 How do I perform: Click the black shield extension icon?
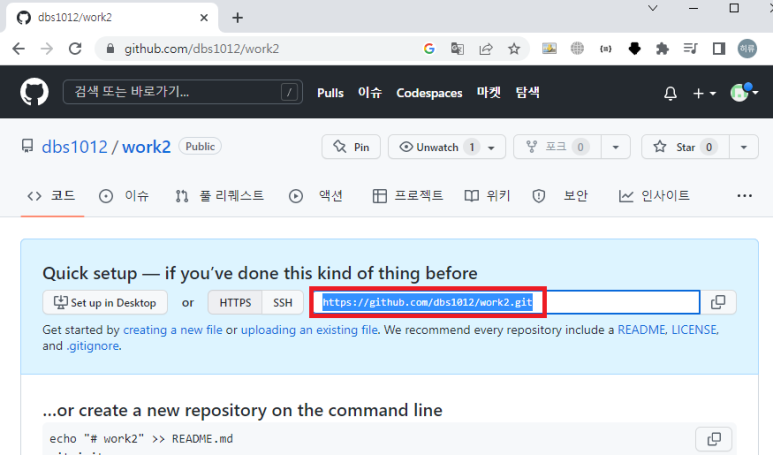click(x=634, y=48)
